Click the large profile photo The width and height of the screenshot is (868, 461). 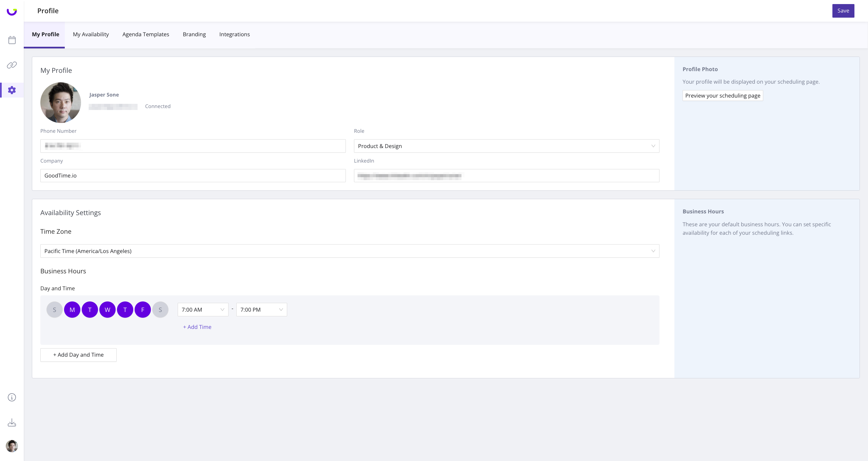[61, 103]
